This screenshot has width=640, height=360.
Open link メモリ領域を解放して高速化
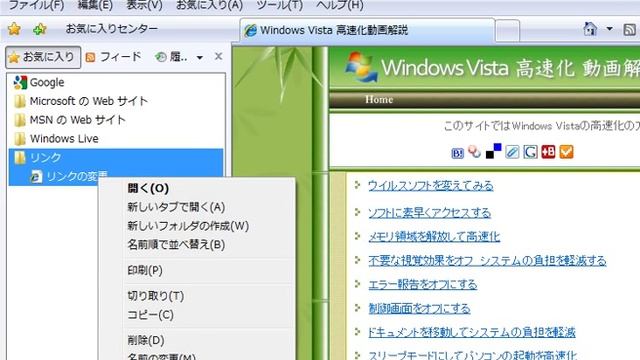coord(434,236)
